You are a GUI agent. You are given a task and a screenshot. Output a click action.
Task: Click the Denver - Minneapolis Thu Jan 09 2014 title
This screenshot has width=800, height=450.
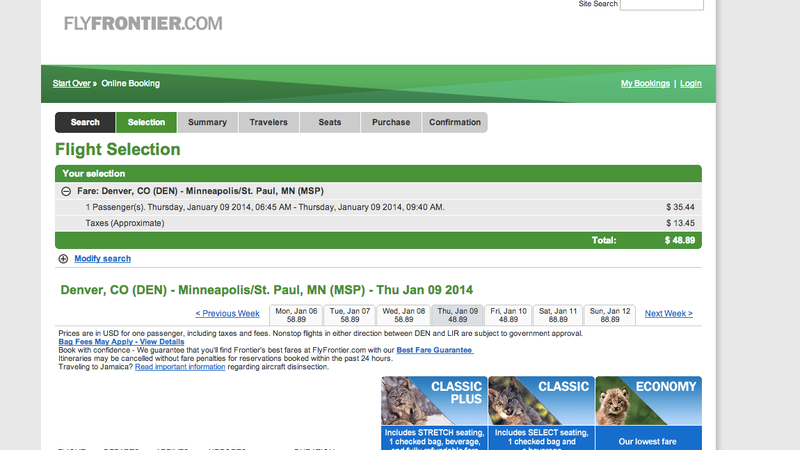coord(266,290)
